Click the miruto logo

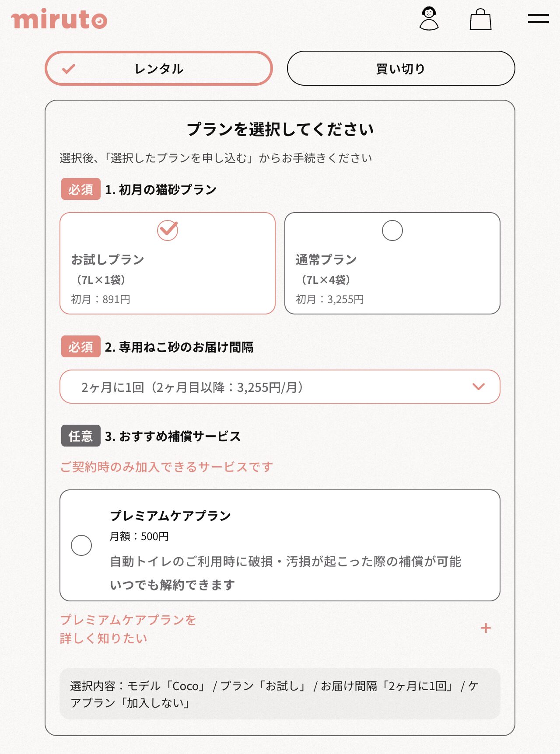[59, 19]
